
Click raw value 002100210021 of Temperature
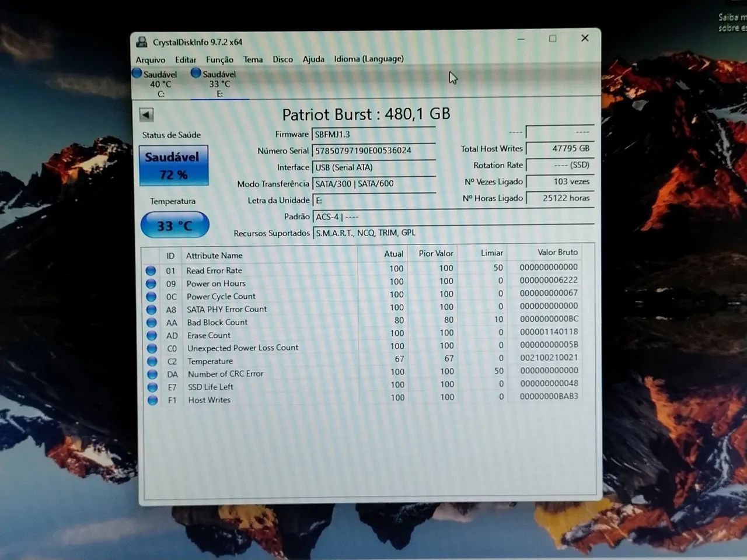pyautogui.click(x=549, y=358)
